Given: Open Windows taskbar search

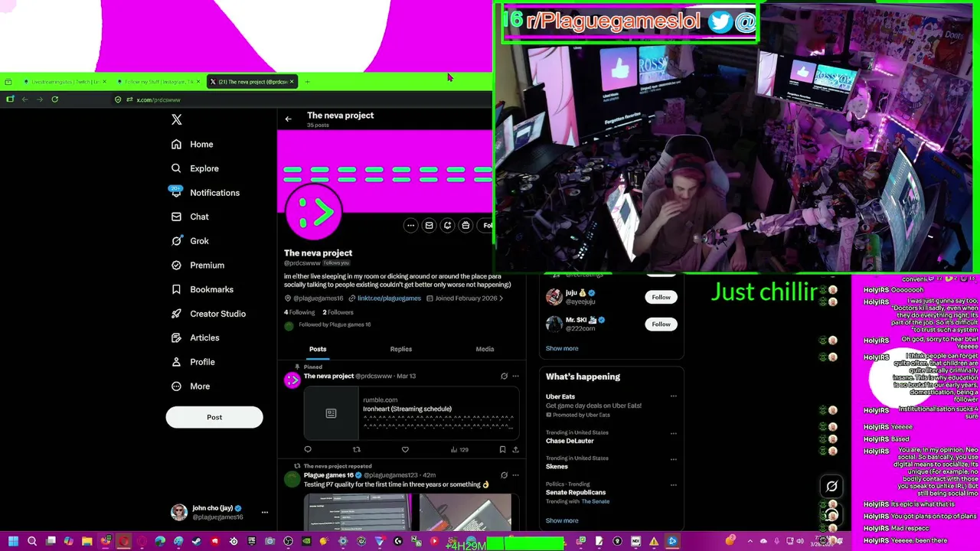Looking at the screenshot, I should click(32, 542).
